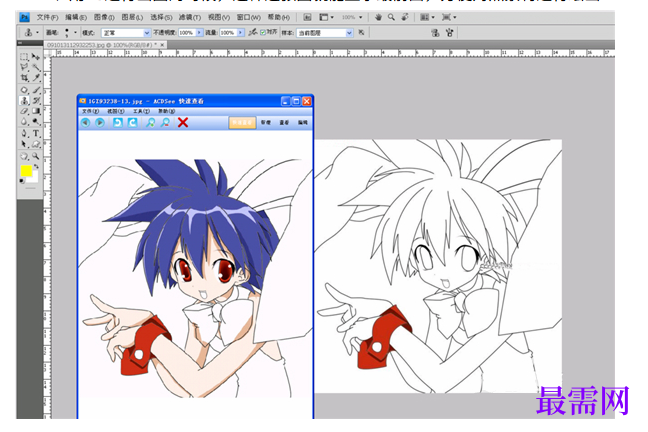
Task: Click the Hand tool in the top application bar
Action: pos(378,17)
